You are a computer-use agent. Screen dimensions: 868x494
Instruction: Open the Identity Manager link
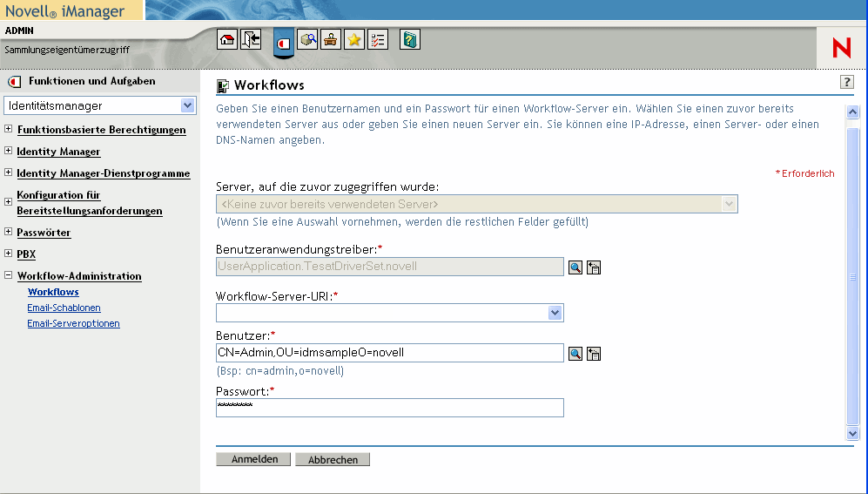point(58,152)
